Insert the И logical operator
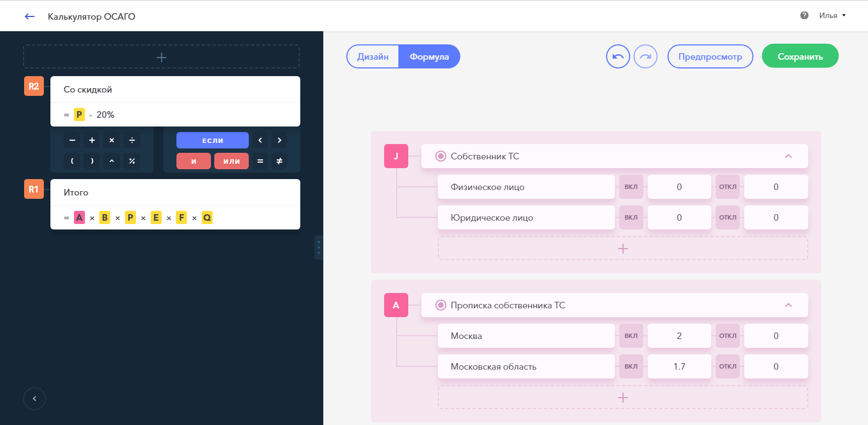This screenshot has height=425, width=868. (x=193, y=161)
